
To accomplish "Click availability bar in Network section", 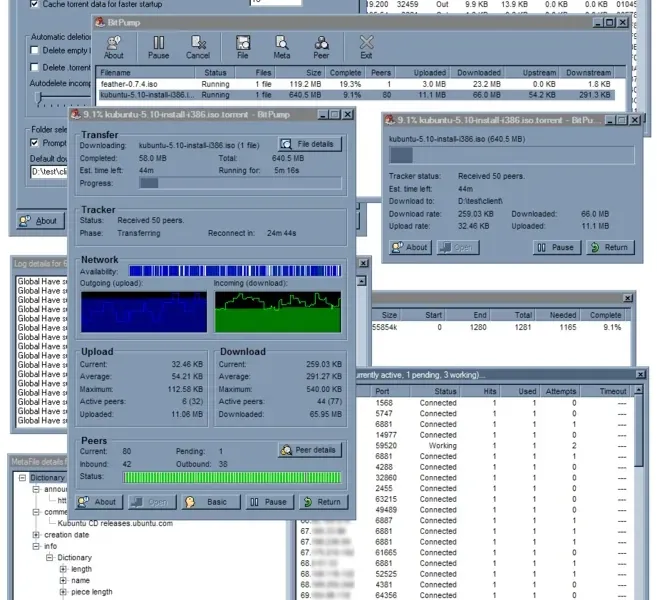I will [235, 271].
